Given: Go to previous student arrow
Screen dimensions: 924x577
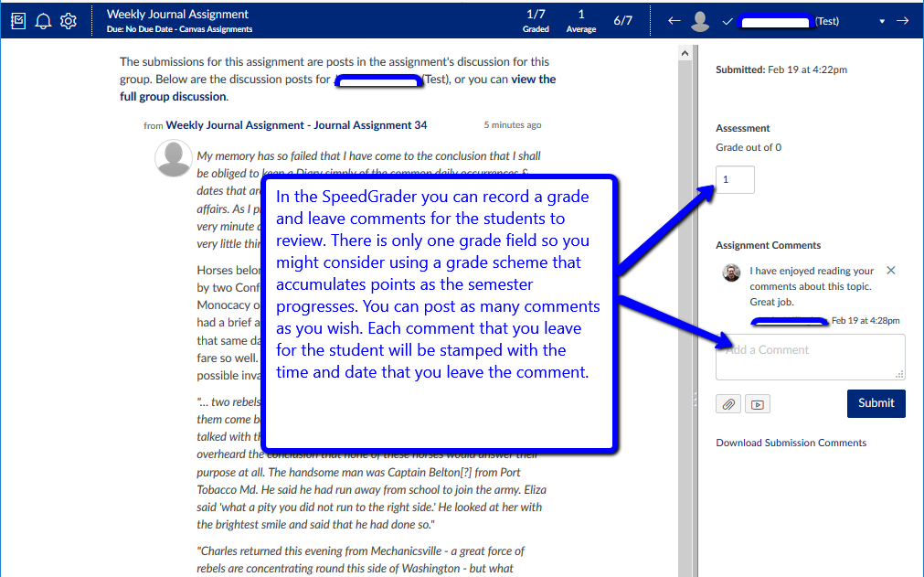Looking at the screenshot, I should pyautogui.click(x=674, y=21).
